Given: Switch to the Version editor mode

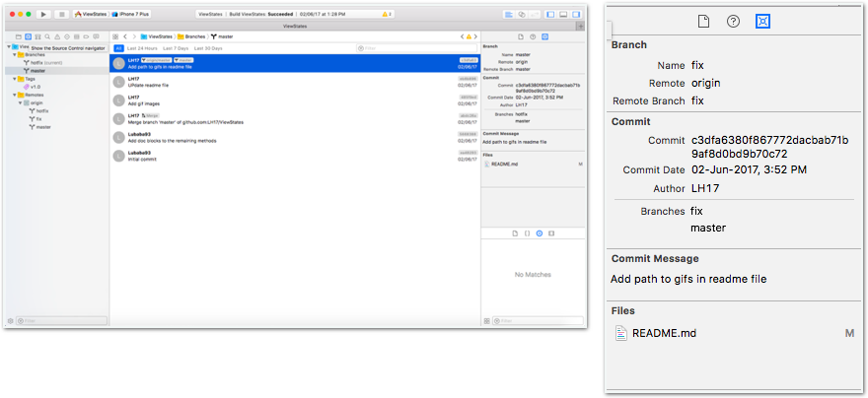Looking at the screenshot, I should 534,14.
